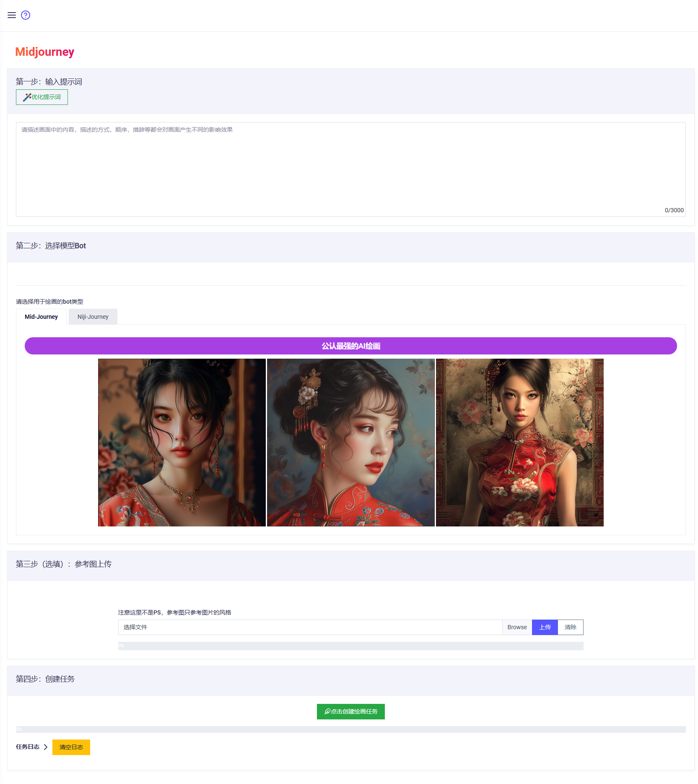Click the upload progress bar
Image resolution: width=698 pixels, height=784 pixels.
point(351,646)
